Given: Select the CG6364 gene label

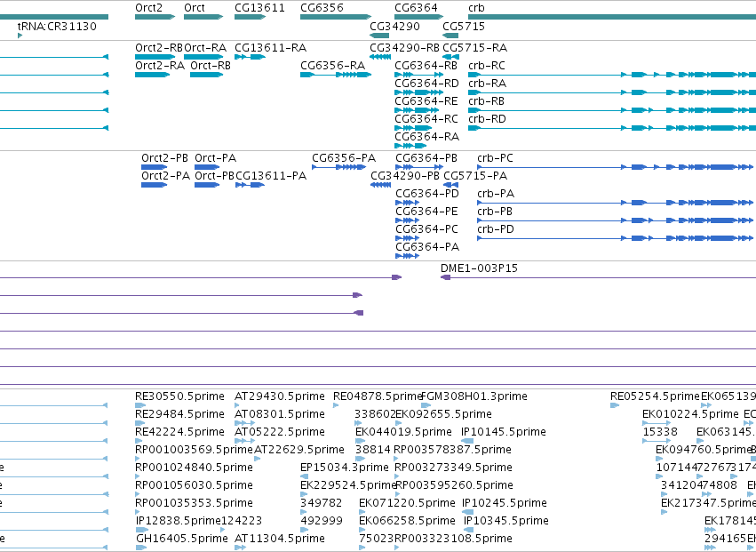Looking at the screenshot, I should coord(416,8).
